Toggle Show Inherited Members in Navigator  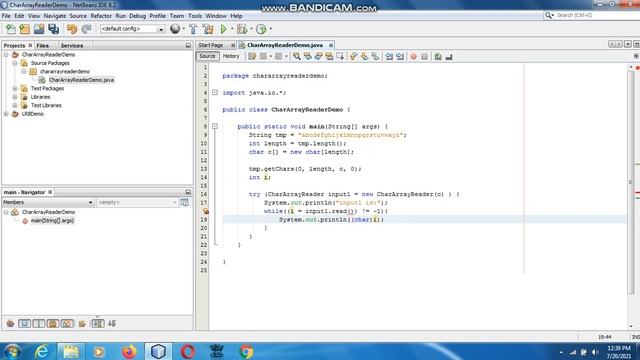tap(10, 324)
